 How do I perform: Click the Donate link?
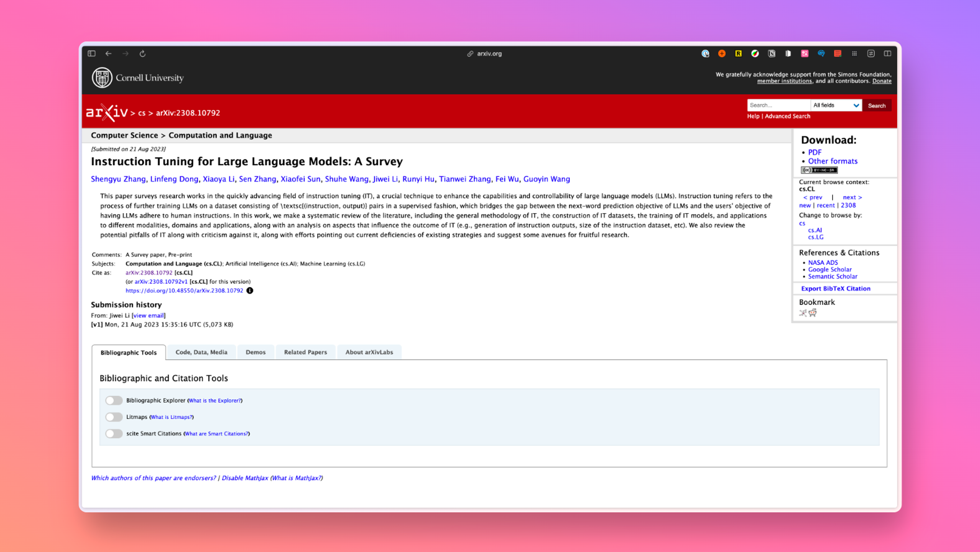[882, 81]
